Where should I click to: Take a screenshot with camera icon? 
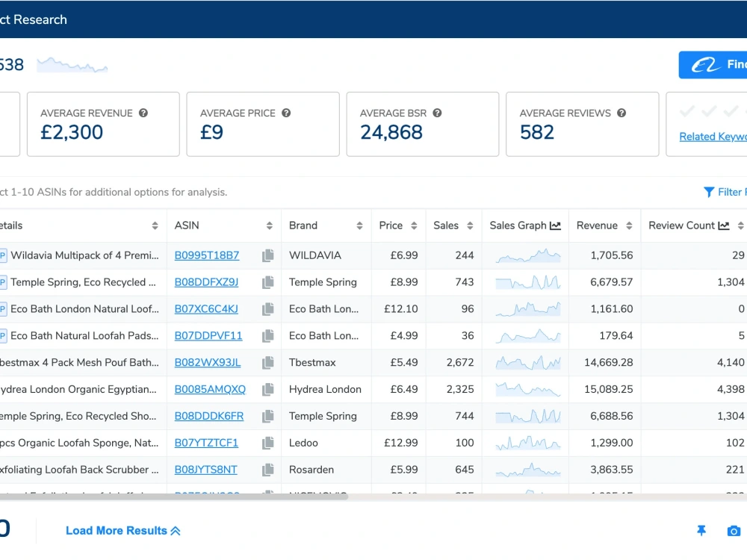tap(734, 530)
